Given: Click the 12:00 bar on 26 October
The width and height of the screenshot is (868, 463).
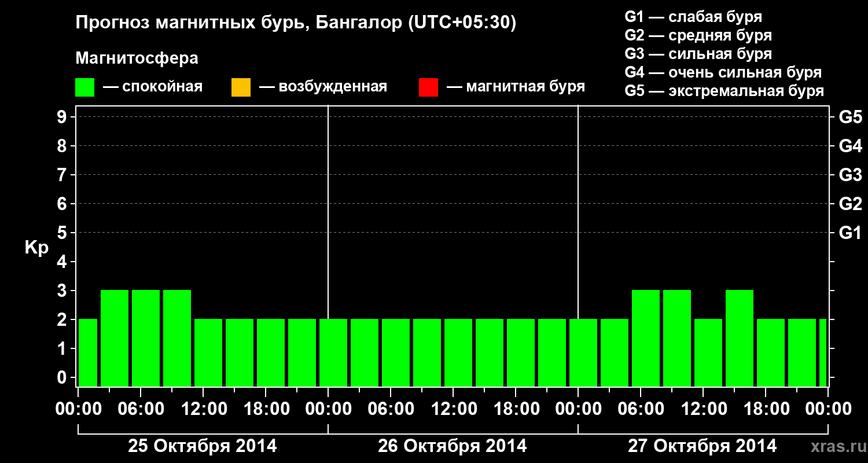Looking at the screenshot, I should [x=458, y=352].
